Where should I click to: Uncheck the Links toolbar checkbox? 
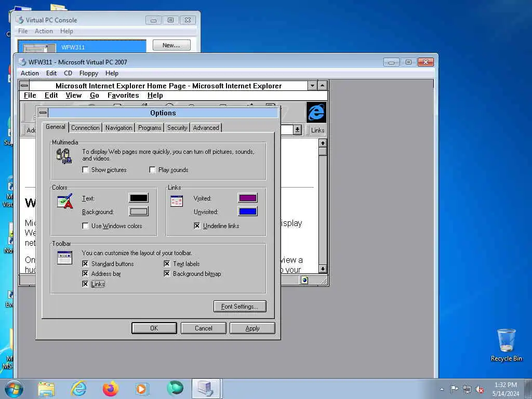[x=86, y=284]
